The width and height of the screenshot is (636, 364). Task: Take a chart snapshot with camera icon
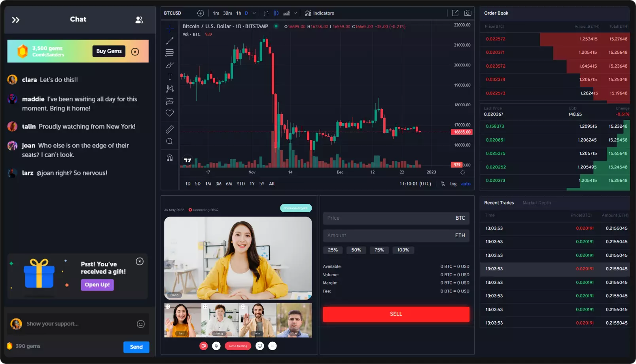click(468, 13)
